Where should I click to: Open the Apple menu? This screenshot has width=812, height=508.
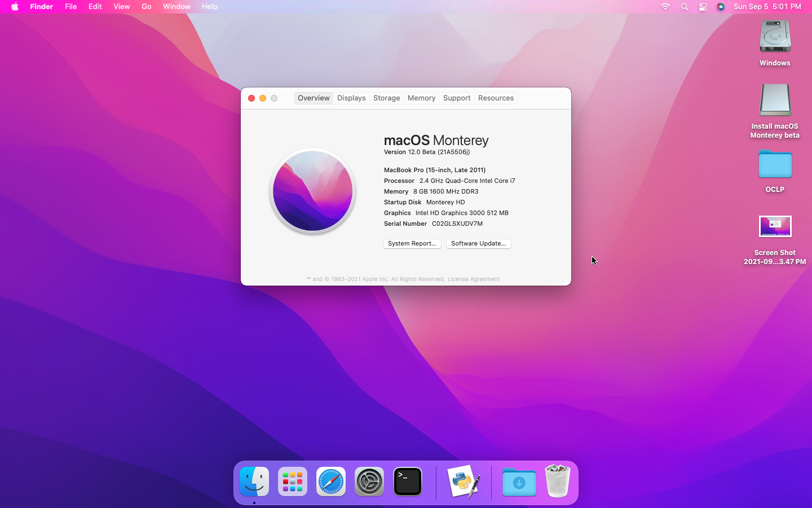[15, 7]
